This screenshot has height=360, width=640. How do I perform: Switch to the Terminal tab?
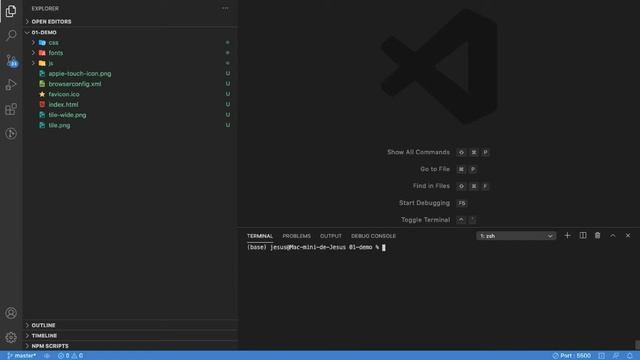coord(260,236)
